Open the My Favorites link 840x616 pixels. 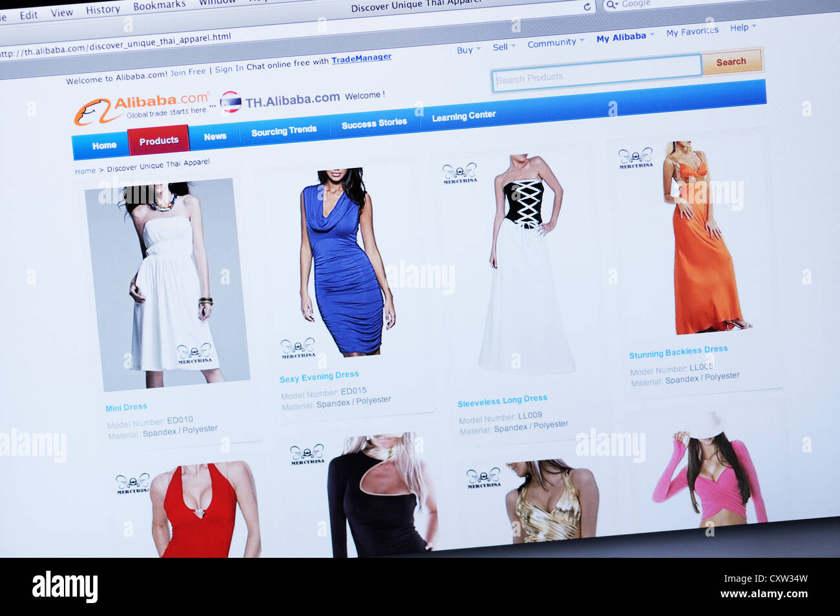[692, 31]
